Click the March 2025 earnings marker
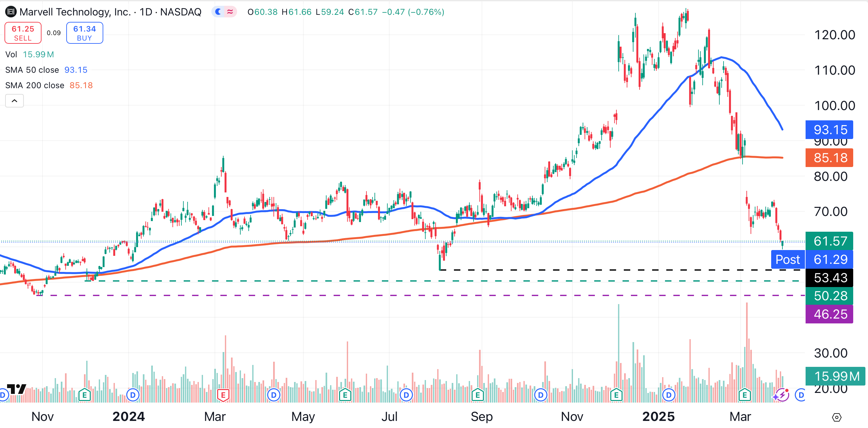 [x=744, y=395]
